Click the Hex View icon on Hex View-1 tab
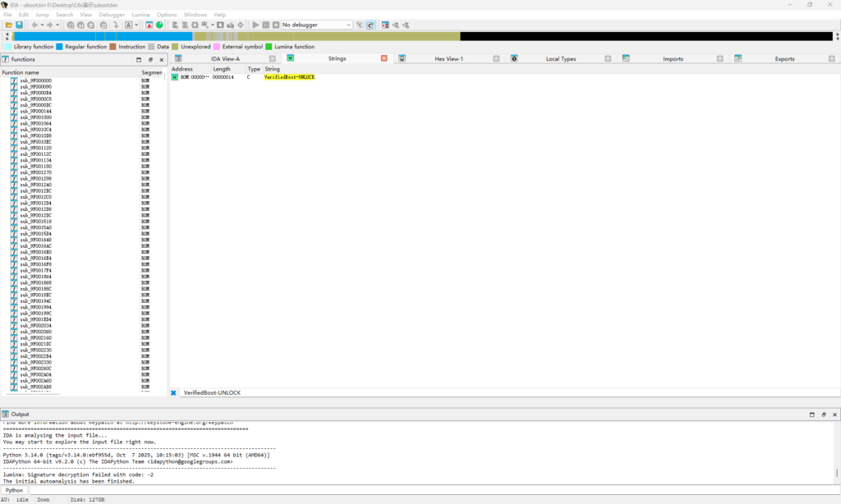 pyautogui.click(x=402, y=58)
